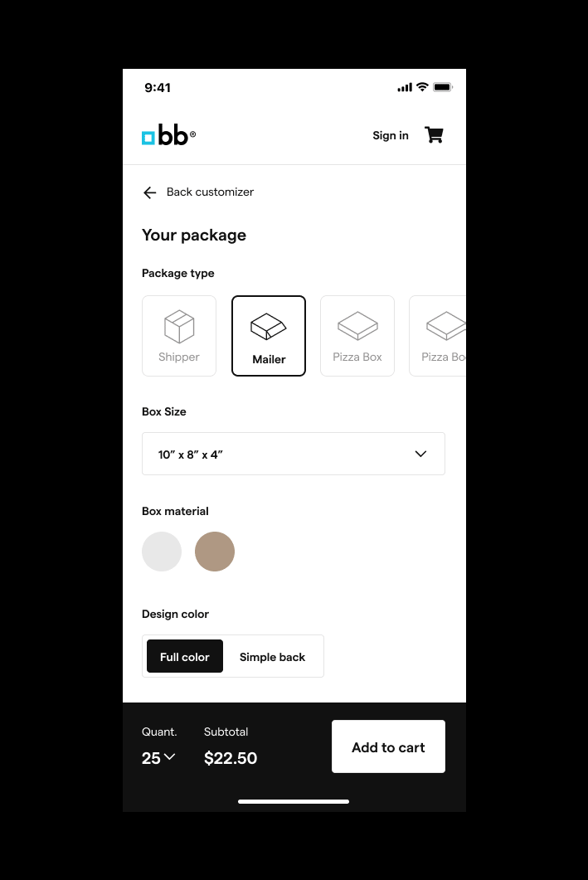Go back via Back customizer link
This screenshot has width=588, height=880.
[210, 192]
